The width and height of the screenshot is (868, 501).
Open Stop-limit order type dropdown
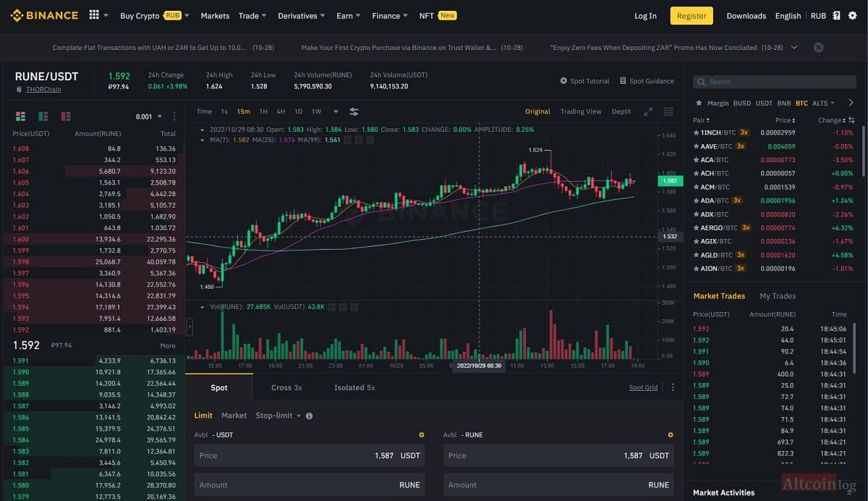[x=278, y=416]
